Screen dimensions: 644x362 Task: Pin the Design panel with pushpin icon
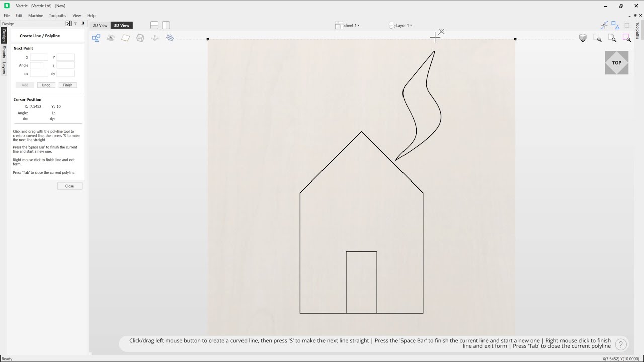(x=83, y=24)
